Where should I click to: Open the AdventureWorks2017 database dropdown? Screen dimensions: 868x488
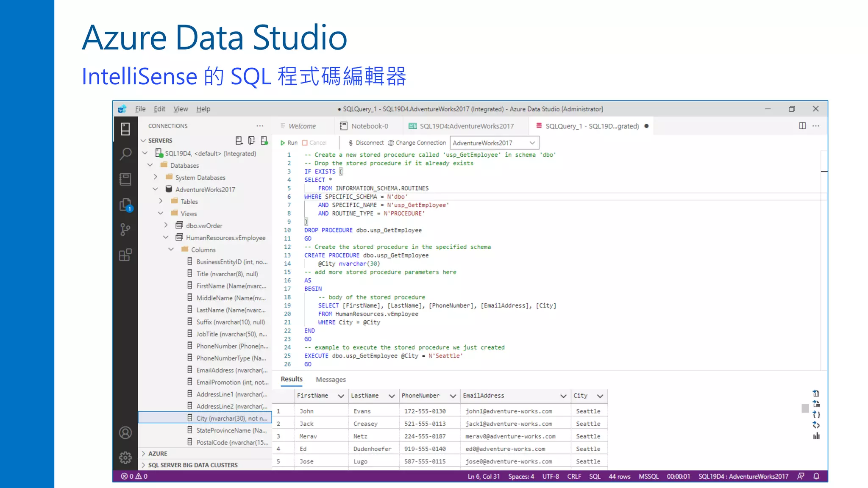[494, 143]
